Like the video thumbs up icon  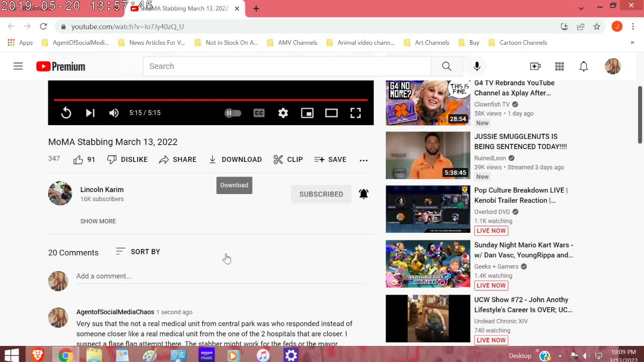click(x=78, y=160)
